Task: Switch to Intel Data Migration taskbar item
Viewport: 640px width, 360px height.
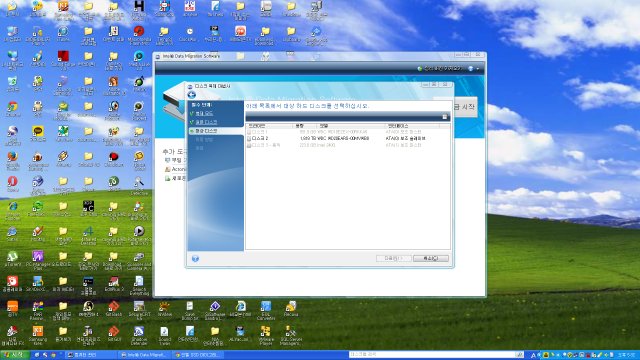Action: coord(144,355)
